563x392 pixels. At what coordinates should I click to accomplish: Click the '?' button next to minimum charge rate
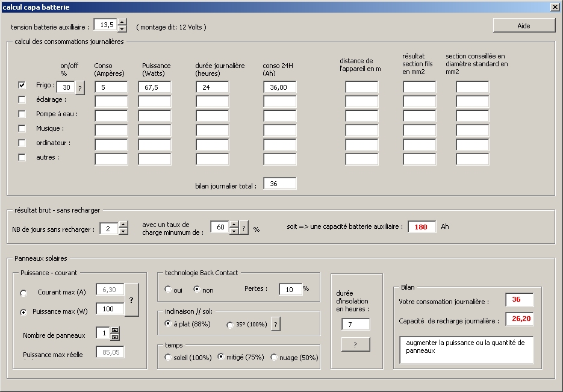coord(244,228)
